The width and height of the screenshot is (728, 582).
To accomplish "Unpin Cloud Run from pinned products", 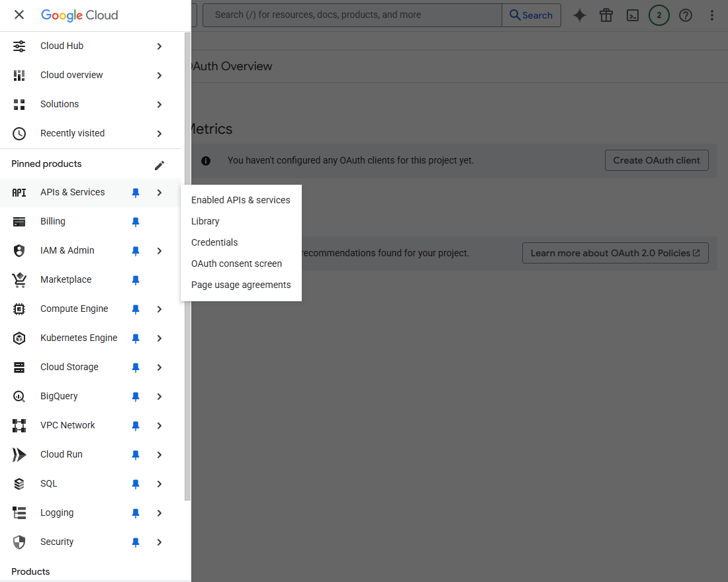I will tap(136, 455).
